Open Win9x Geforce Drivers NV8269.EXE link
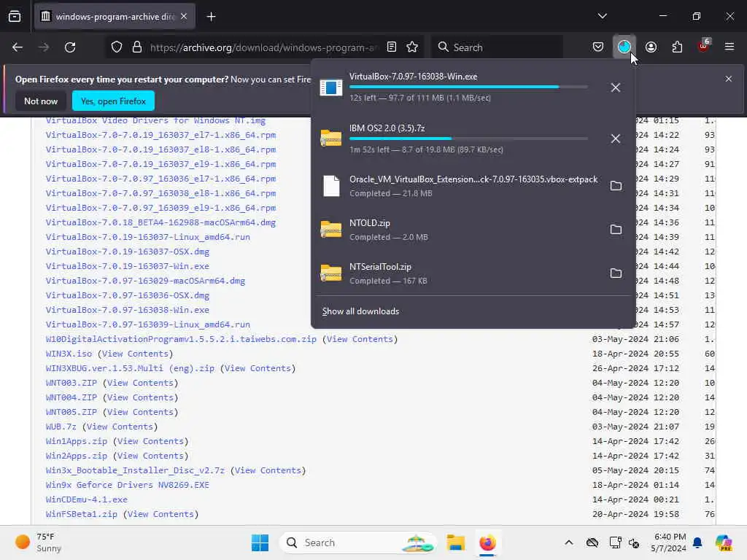This screenshot has height=560, width=747. 127,485
